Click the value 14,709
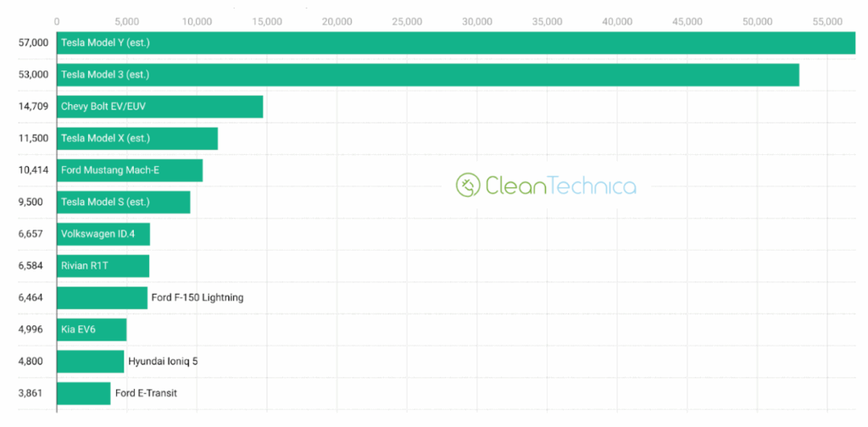This screenshot has width=868, height=427. tap(33, 107)
